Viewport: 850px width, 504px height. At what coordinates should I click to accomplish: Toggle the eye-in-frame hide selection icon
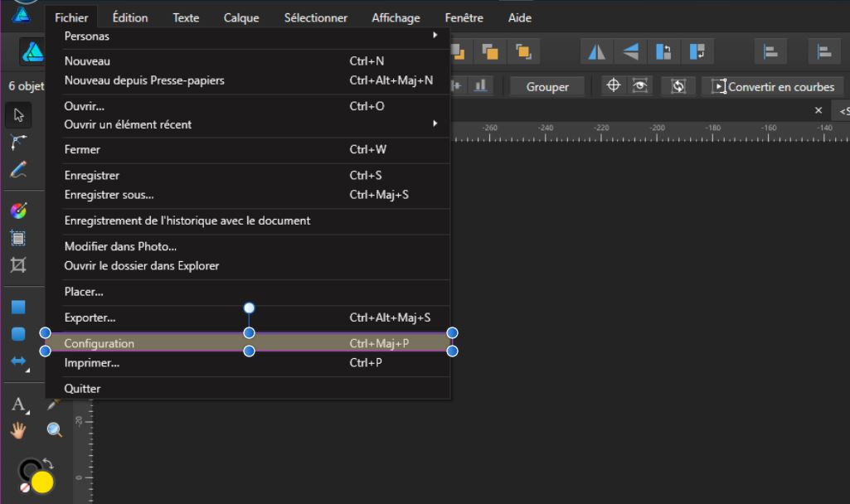pyautogui.click(x=640, y=85)
